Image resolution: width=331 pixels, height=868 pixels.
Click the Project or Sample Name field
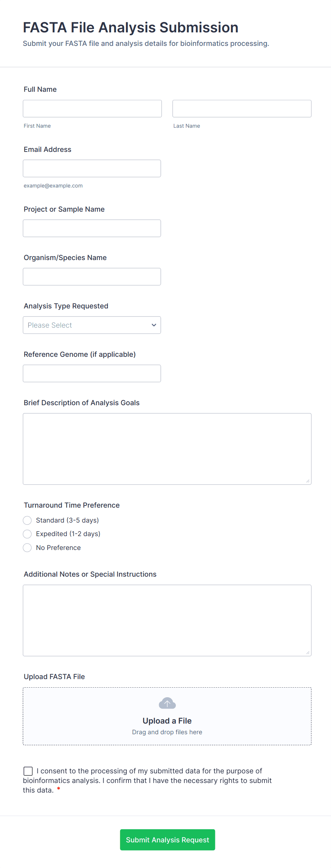coord(92,228)
